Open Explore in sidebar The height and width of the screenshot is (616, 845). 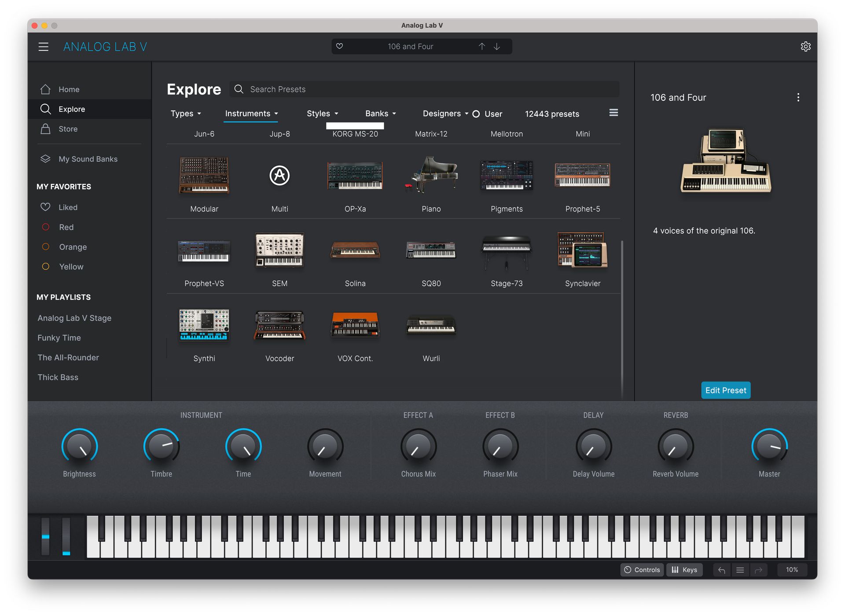pos(90,109)
